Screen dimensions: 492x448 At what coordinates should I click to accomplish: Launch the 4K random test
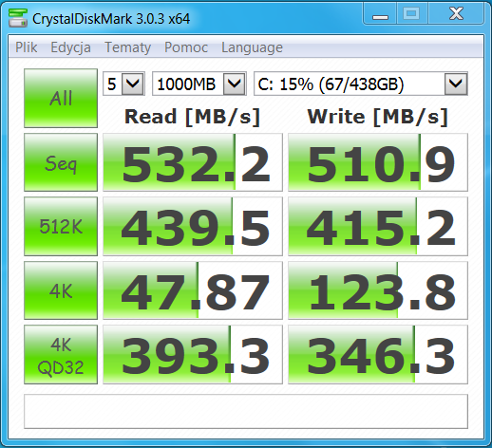click(x=61, y=290)
